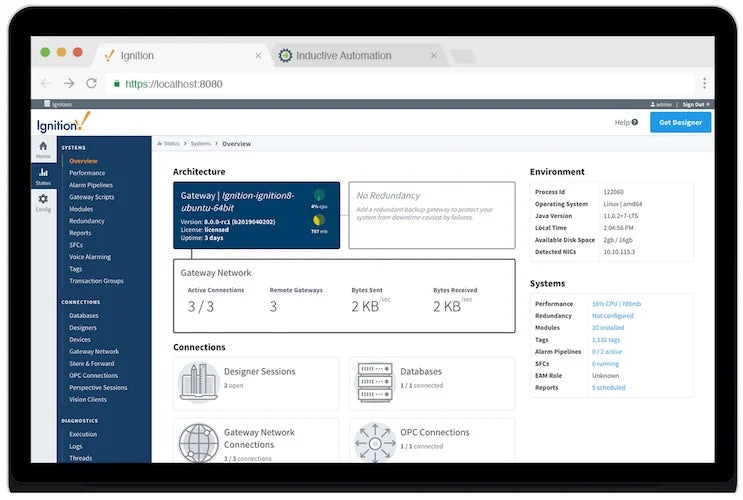Click the 20 installed modules link

point(608,327)
